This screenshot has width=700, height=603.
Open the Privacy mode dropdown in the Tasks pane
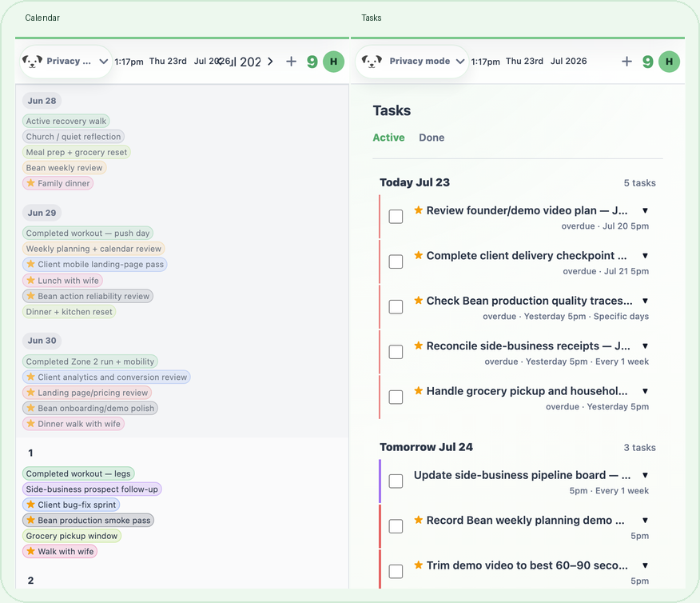click(x=412, y=62)
